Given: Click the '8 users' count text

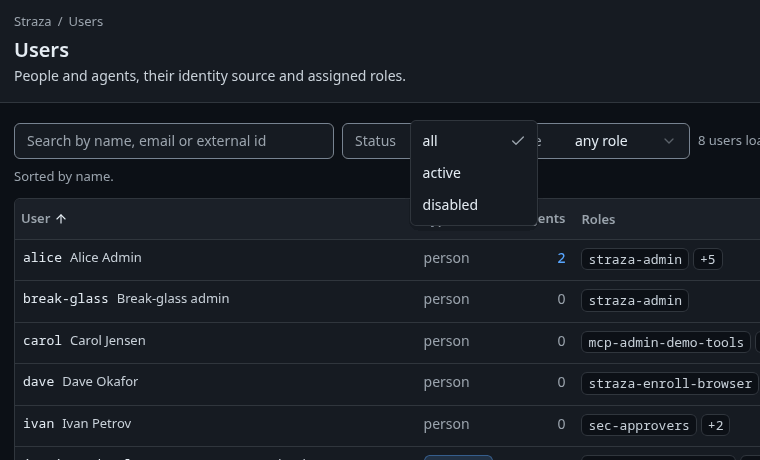Looking at the screenshot, I should (729, 141).
